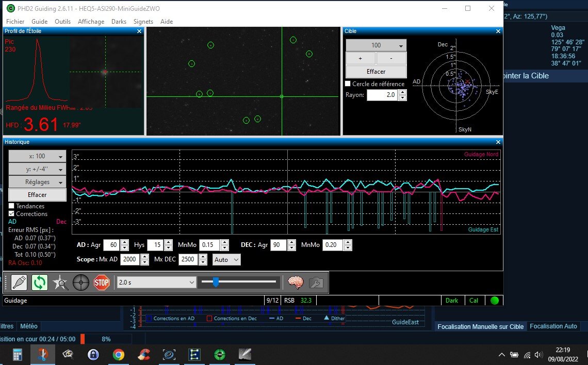
Task: Click the crosshair guiding start icon
Action: pyautogui.click(x=81, y=282)
